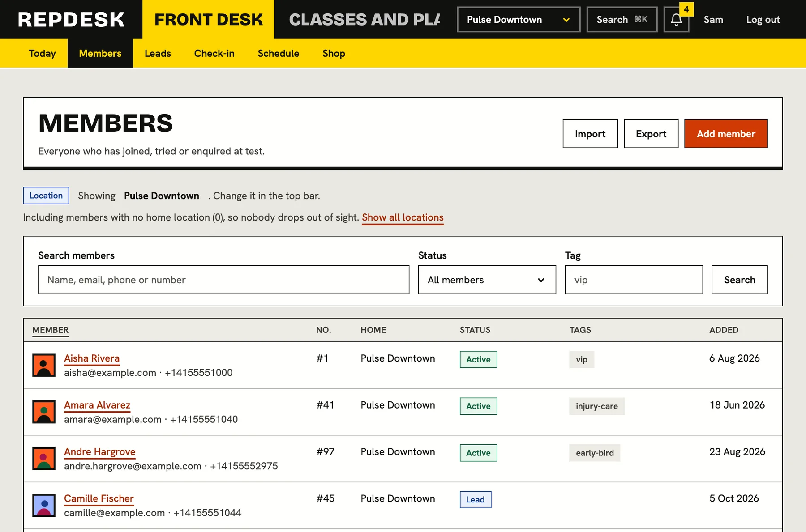The height and width of the screenshot is (532, 806).
Task: Open the Pulse Downtown location dropdown
Action: click(519, 20)
